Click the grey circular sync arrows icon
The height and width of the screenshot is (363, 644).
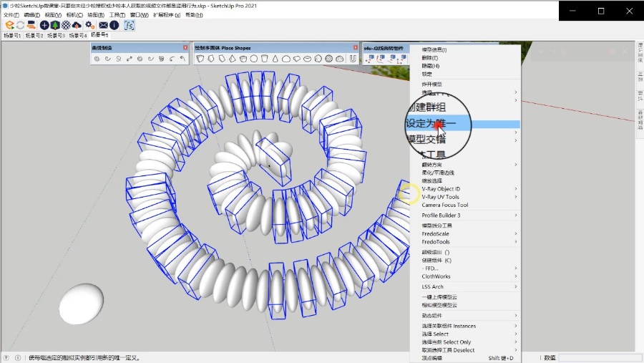[x=20, y=26]
